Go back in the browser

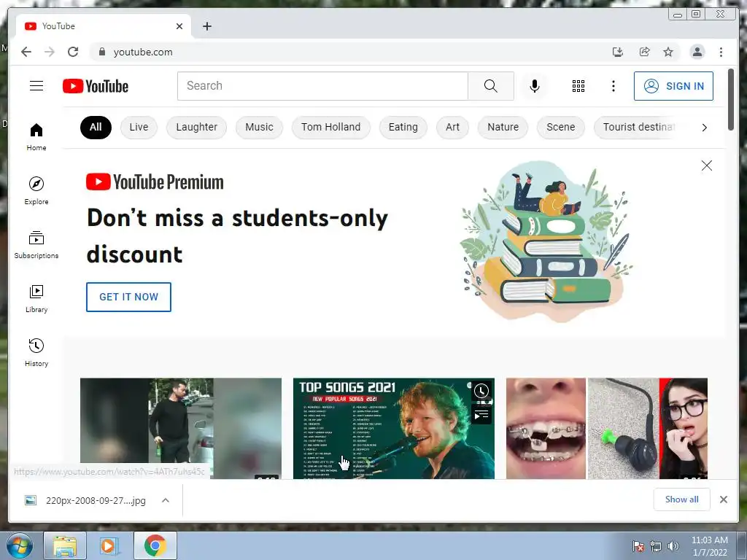[x=26, y=52]
